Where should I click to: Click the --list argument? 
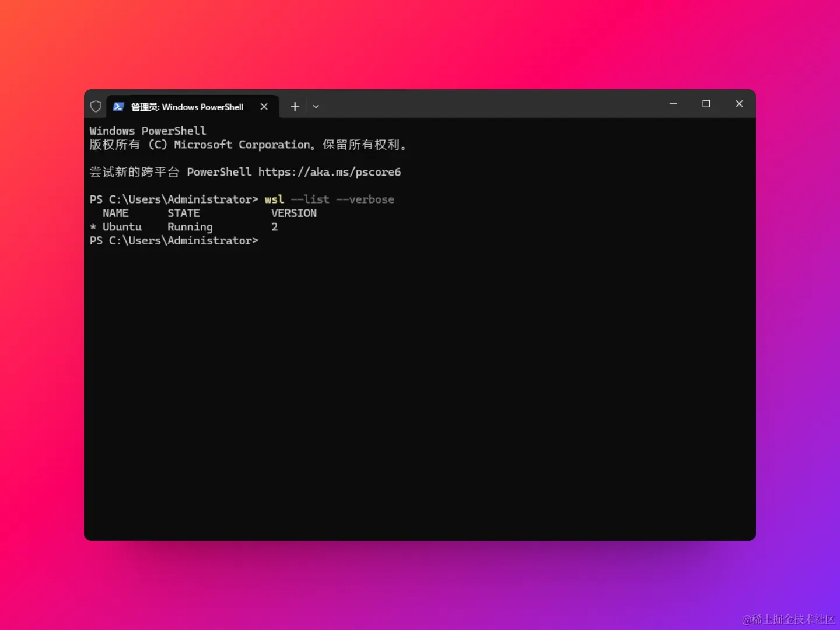tap(310, 199)
